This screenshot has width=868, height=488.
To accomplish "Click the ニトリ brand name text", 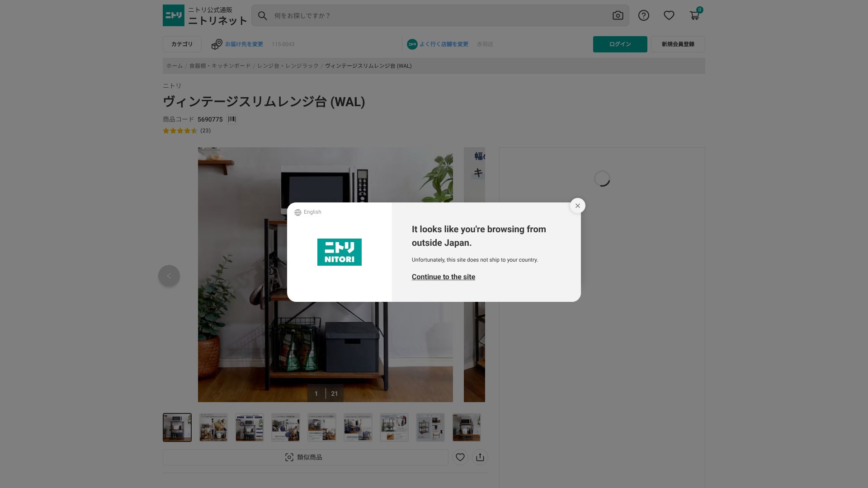I will 172,86.
